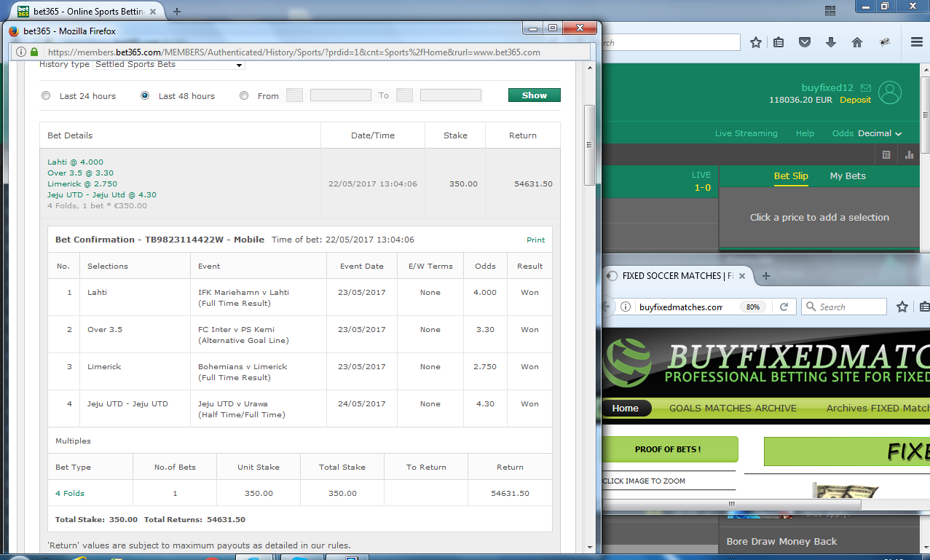Click the tab groups grid icon in title bar
This screenshot has height=560, width=930.
coord(831,10)
